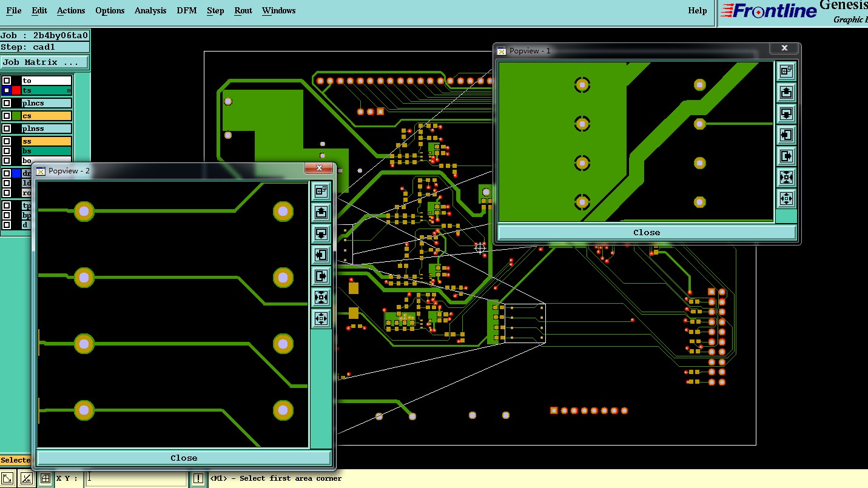Image resolution: width=868 pixels, height=488 pixels.
Task: Toggle the checkbox for layer ss
Action: click(x=7, y=141)
